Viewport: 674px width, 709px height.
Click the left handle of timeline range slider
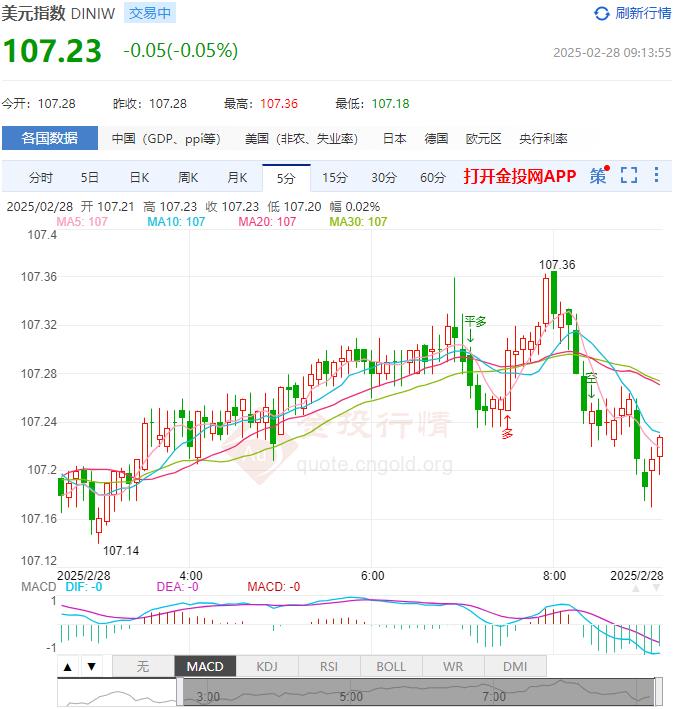[180, 692]
